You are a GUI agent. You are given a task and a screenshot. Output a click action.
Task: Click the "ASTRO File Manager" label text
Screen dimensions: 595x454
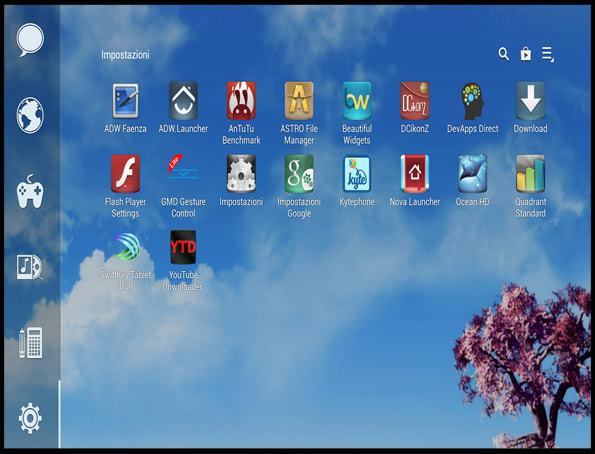(x=299, y=134)
